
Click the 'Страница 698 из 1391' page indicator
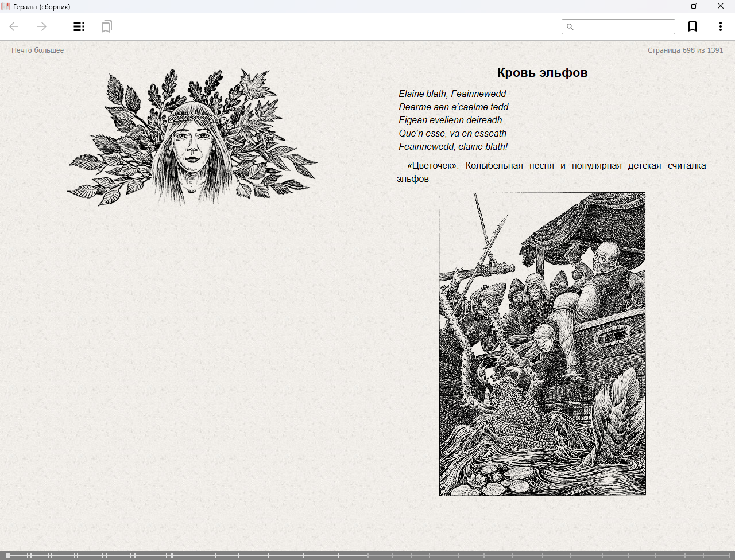coord(685,50)
